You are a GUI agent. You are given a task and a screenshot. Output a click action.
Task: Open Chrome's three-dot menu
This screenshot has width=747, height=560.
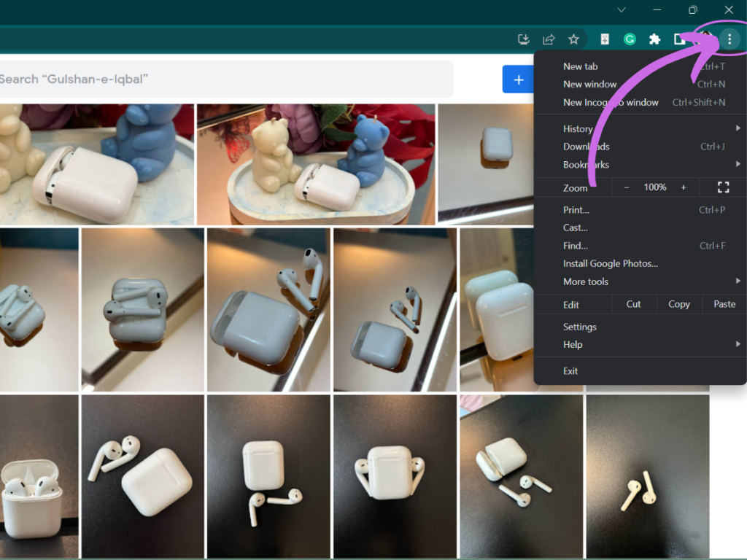(x=729, y=39)
